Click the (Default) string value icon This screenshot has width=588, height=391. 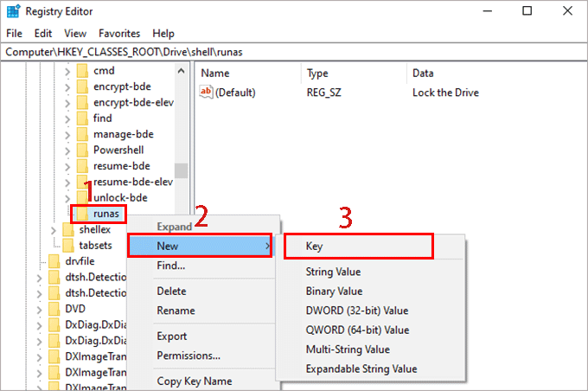(x=206, y=92)
